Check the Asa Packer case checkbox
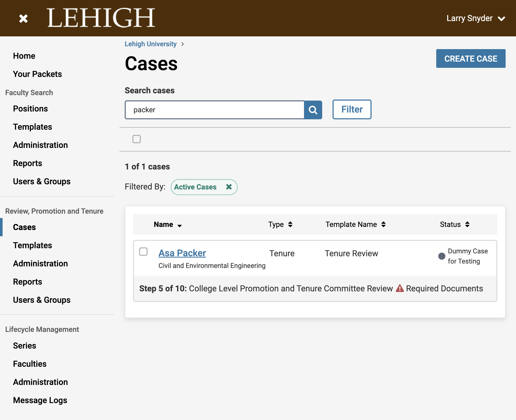 click(x=143, y=252)
